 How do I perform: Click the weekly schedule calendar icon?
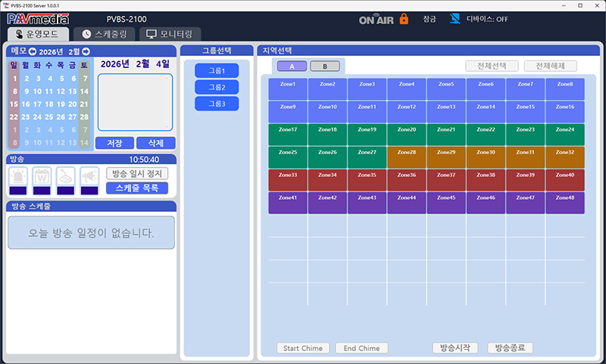point(42,176)
